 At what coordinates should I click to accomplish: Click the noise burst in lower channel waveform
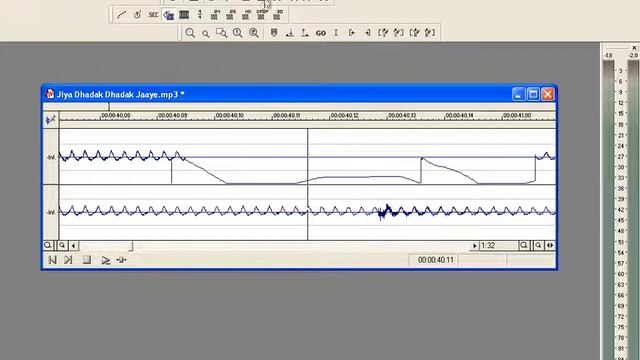[x=385, y=212]
